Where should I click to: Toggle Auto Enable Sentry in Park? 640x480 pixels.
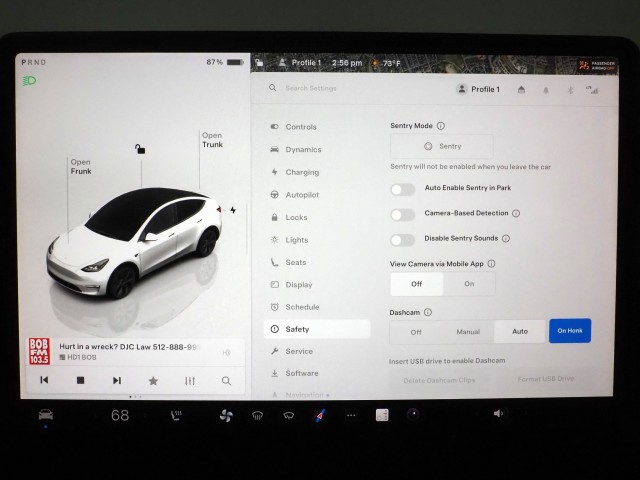tap(402, 188)
